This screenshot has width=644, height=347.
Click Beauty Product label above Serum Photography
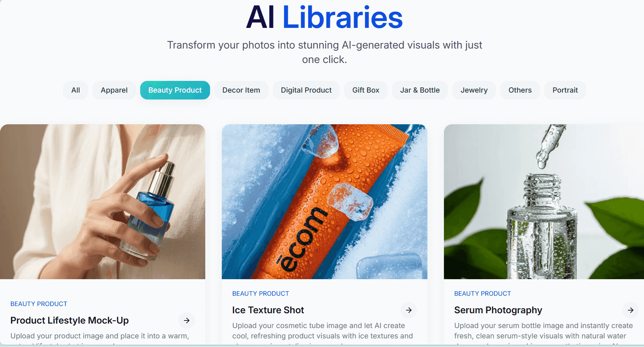[482, 294]
